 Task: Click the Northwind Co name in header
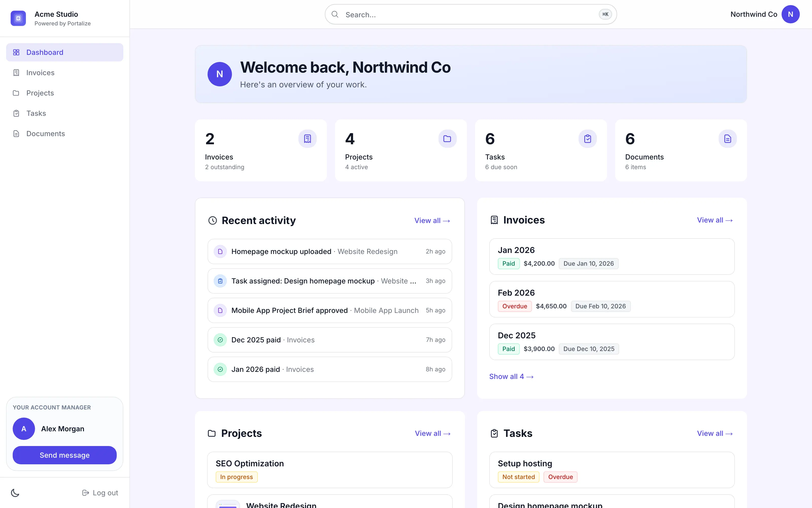[754, 14]
